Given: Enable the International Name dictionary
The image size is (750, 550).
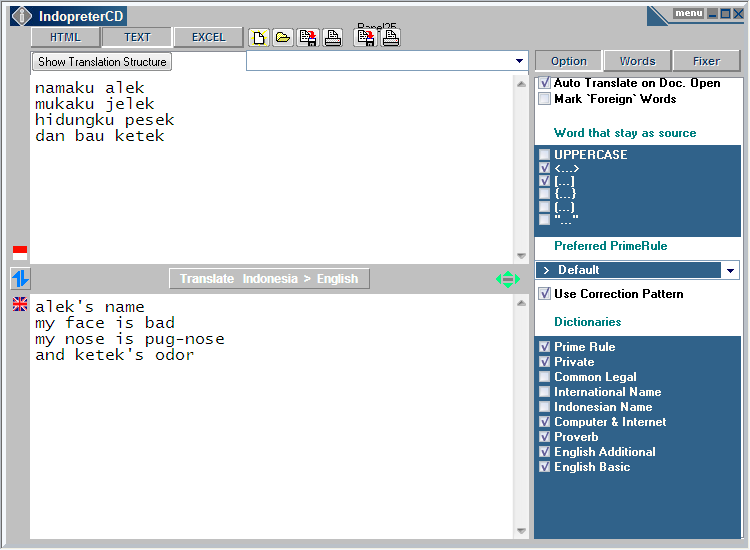Looking at the screenshot, I should 544,392.
